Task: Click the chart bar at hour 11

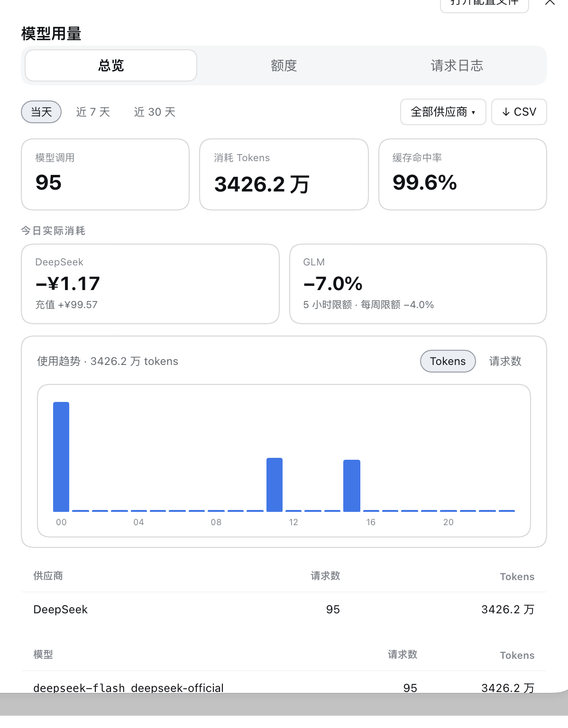Action: [275, 485]
